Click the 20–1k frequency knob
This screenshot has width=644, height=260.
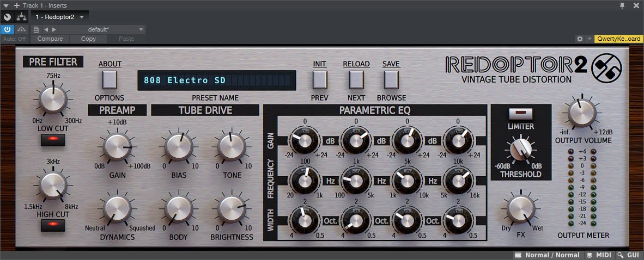point(305,181)
